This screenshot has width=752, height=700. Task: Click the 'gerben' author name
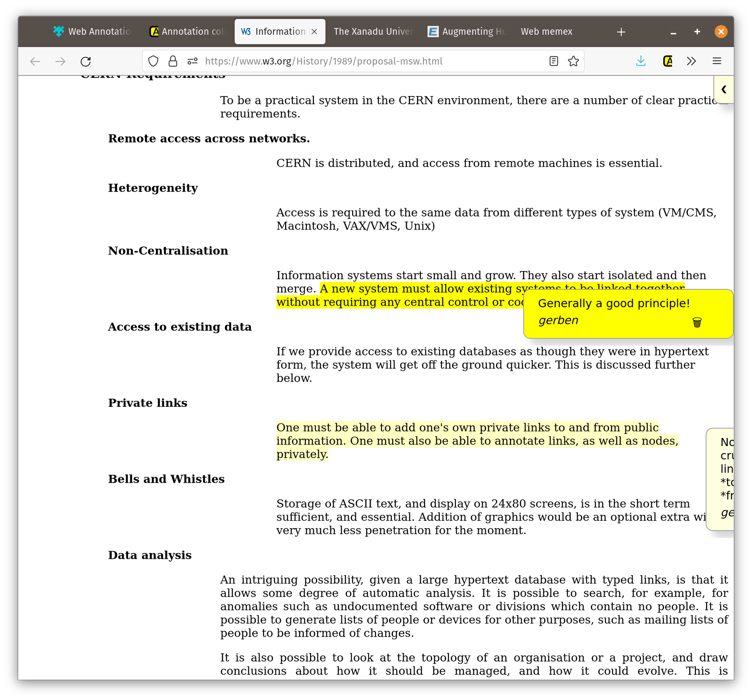(x=558, y=320)
